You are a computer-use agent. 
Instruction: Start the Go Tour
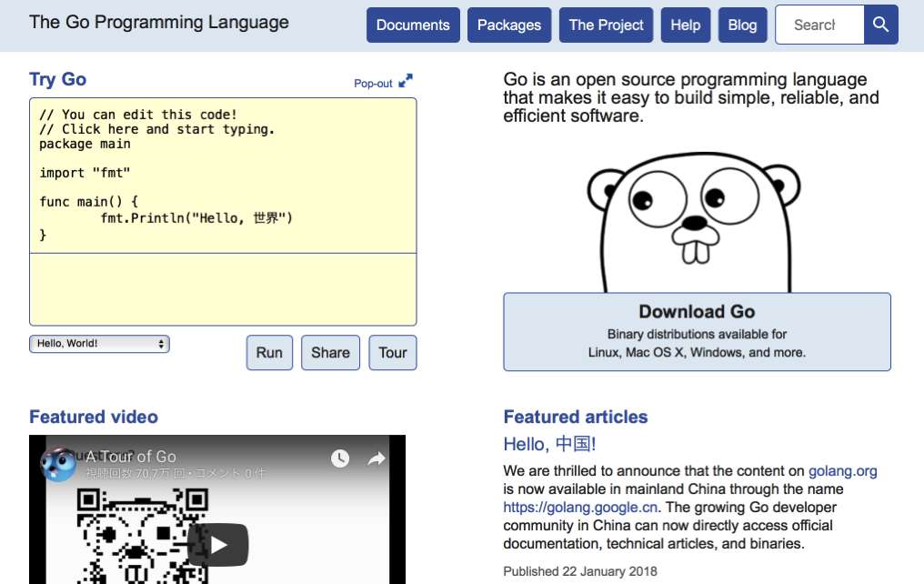point(392,353)
